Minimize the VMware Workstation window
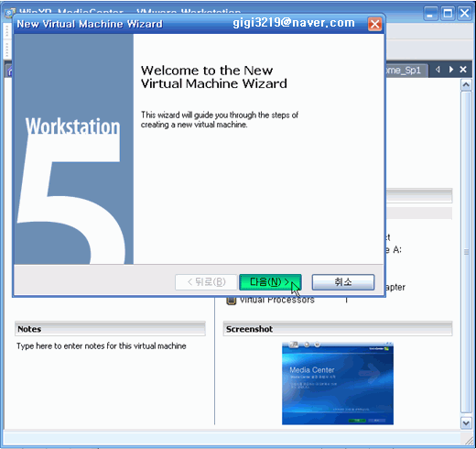This screenshot has height=449, width=476. (430, 14)
